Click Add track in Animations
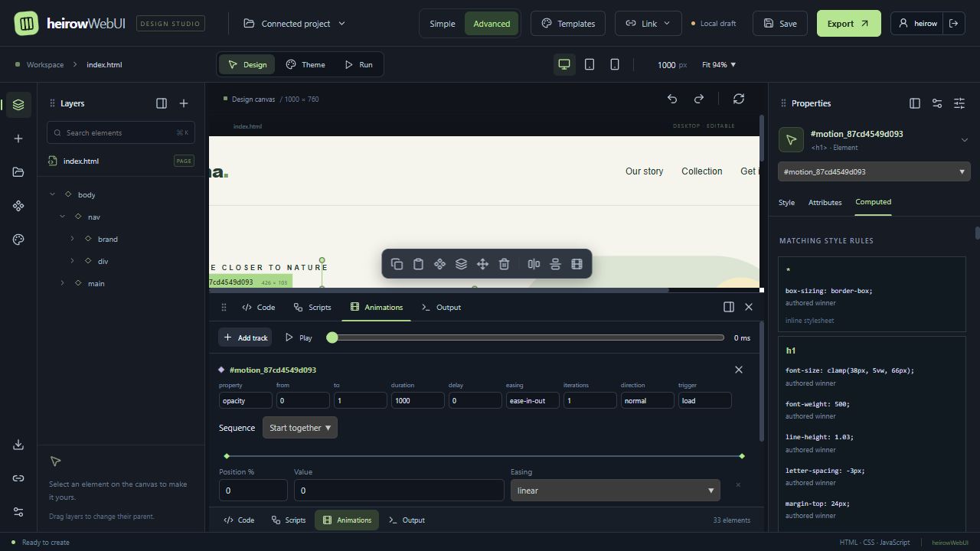 coord(245,337)
